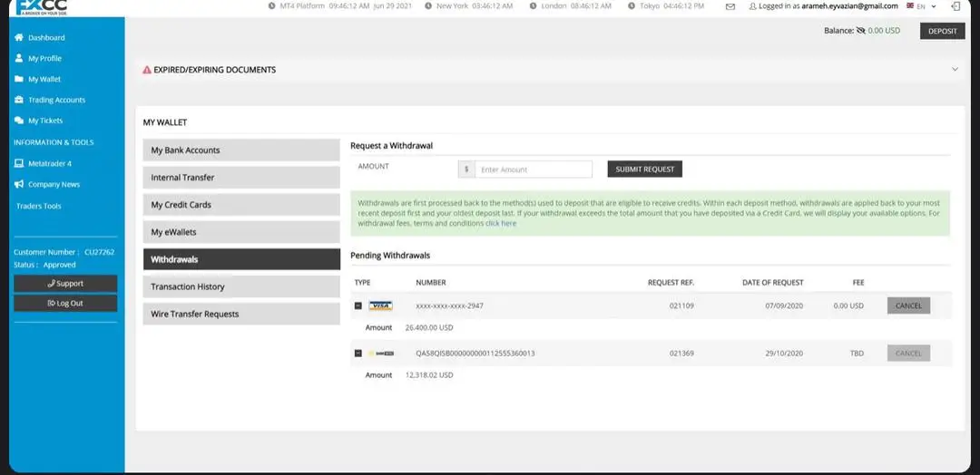Viewport: 980px width, 475px height.
Task: Click the amount 26,400.00 USD
Action: [428, 327]
